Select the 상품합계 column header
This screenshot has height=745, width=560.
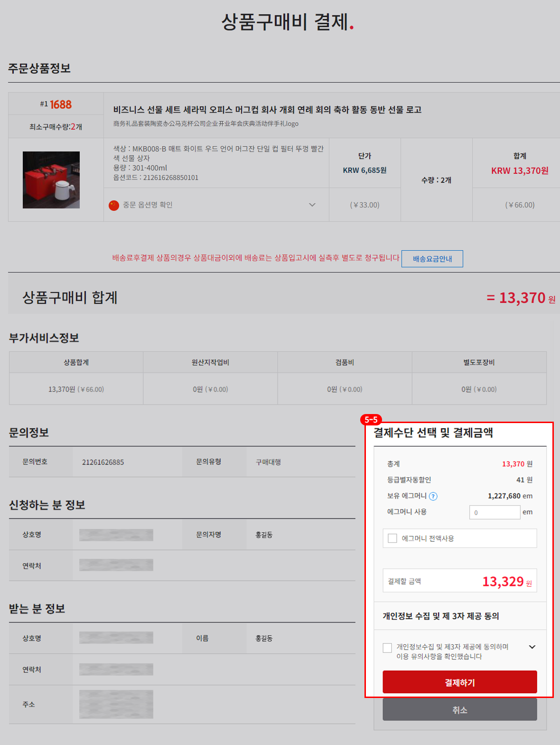76,362
